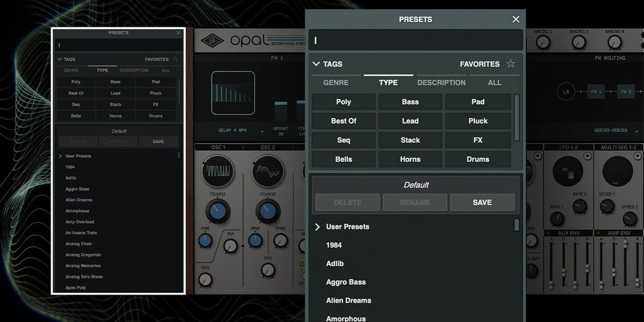Select Analog Choir preset in small list
Screen dimensions: 644x322
[x=79, y=244]
